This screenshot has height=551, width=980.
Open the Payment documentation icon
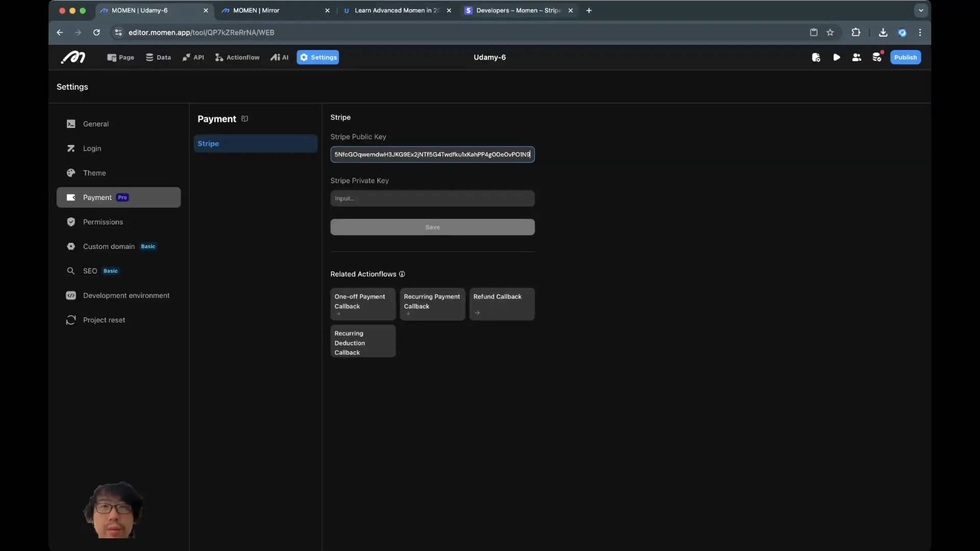click(245, 119)
